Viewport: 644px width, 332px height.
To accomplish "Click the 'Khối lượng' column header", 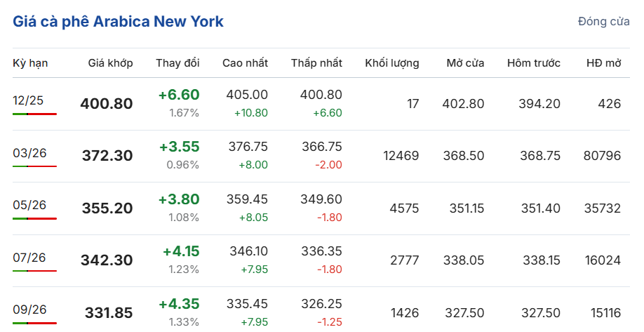I will 391,63.
